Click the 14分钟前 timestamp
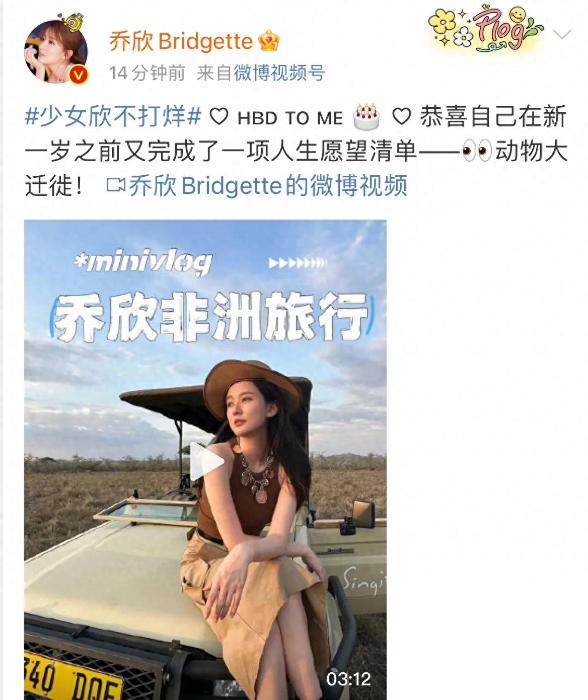The image size is (588, 700). click(147, 73)
